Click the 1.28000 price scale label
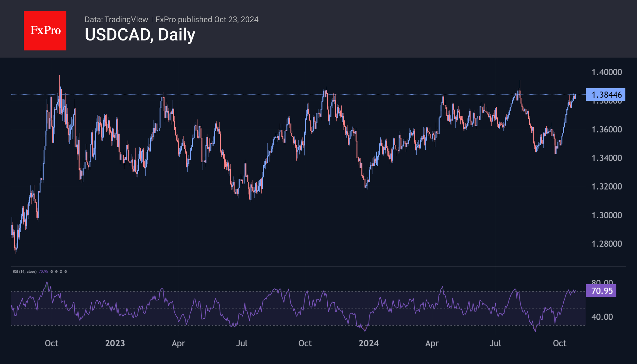Viewport: 637px width, 364px height. pos(607,244)
